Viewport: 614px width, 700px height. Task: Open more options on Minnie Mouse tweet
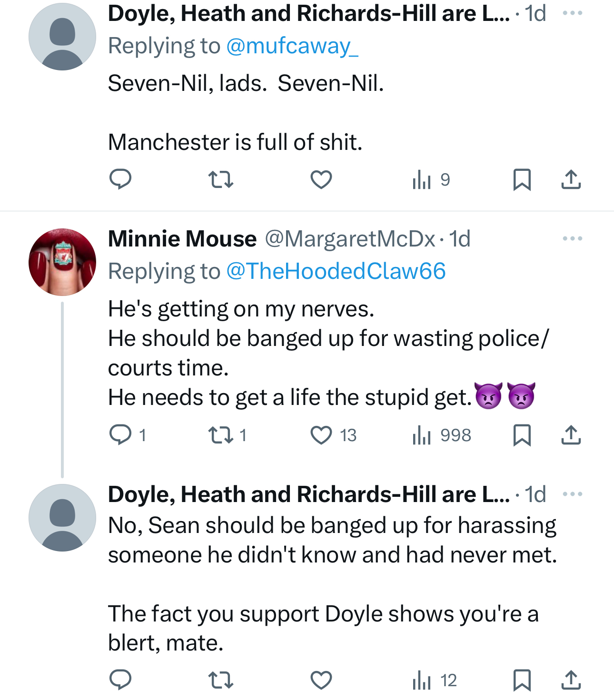click(x=572, y=238)
